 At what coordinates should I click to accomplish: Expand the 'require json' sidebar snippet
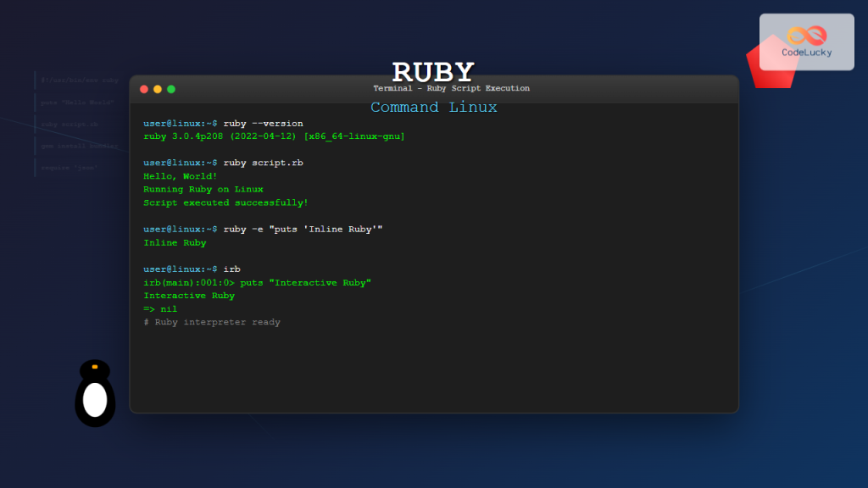pos(68,167)
